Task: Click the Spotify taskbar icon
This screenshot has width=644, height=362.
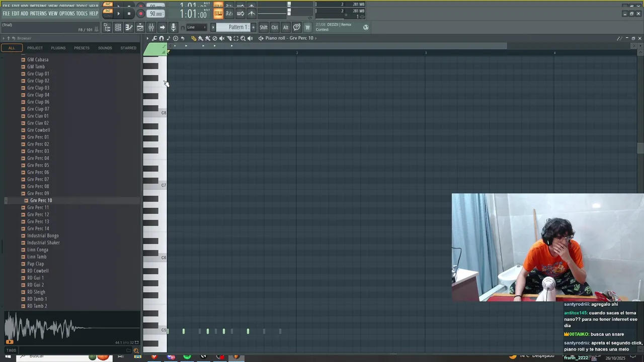Action: [187, 357]
